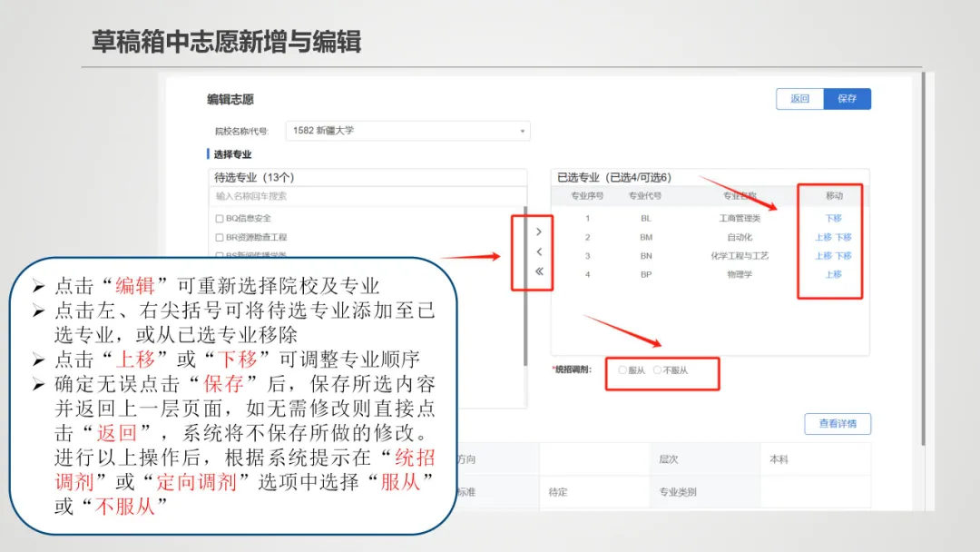
Task: Move 化学工程与工艺 up with 上移
Action: click(x=823, y=256)
